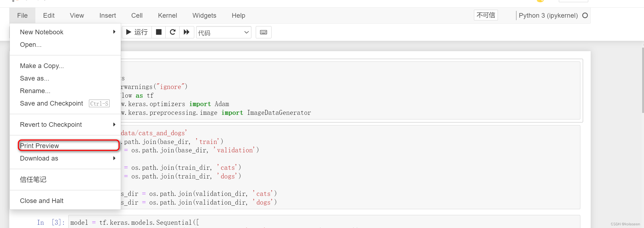Viewport: 644px width, 228px height.
Task: Click the restart kernel circular arrow icon
Action: tap(172, 32)
